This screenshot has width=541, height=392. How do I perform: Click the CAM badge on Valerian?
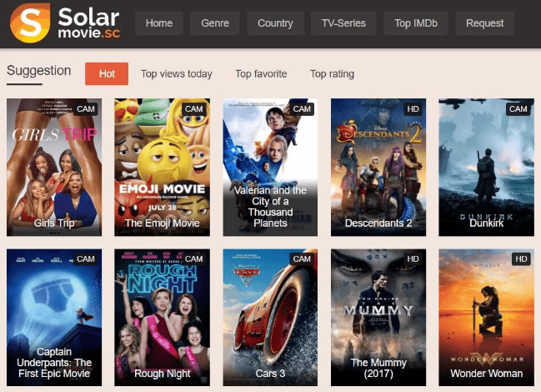click(x=302, y=109)
